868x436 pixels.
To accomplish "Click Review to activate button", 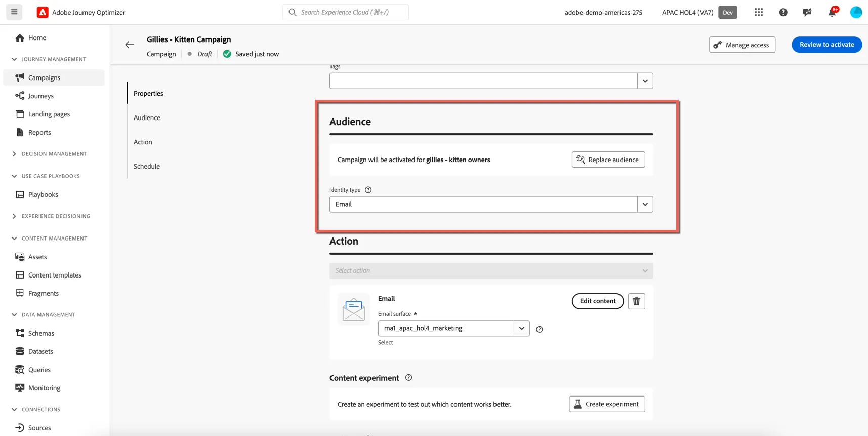I will [826, 45].
